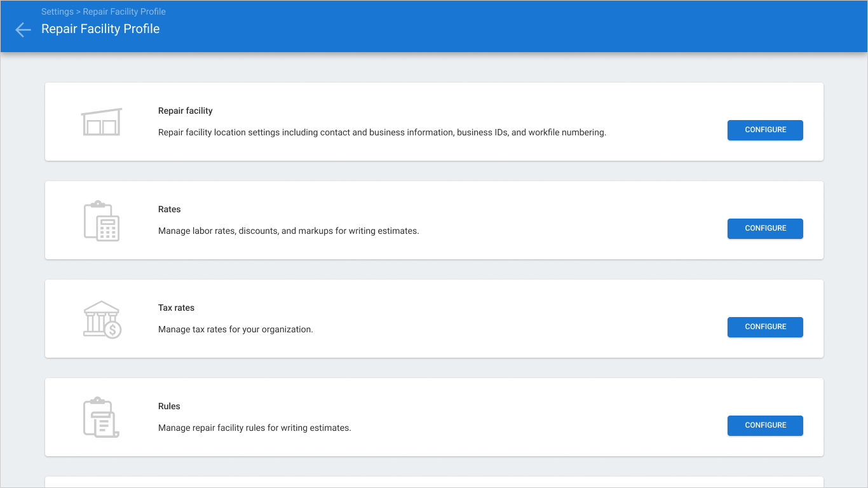The width and height of the screenshot is (868, 488).
Task: Open Configure for Rules
Action: [765, 425]
